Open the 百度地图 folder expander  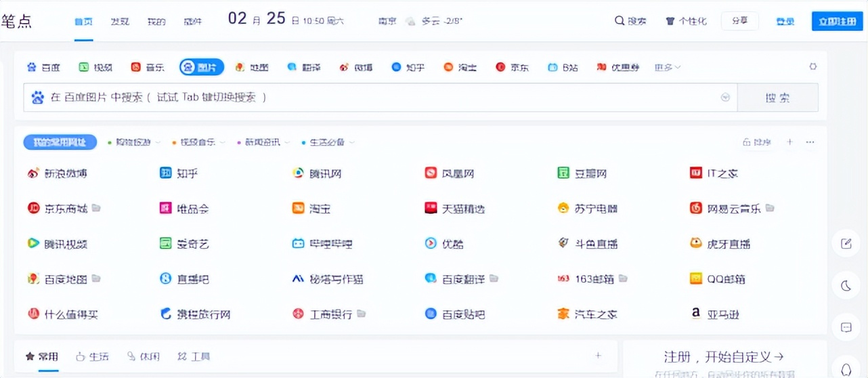tap(96, 278)
